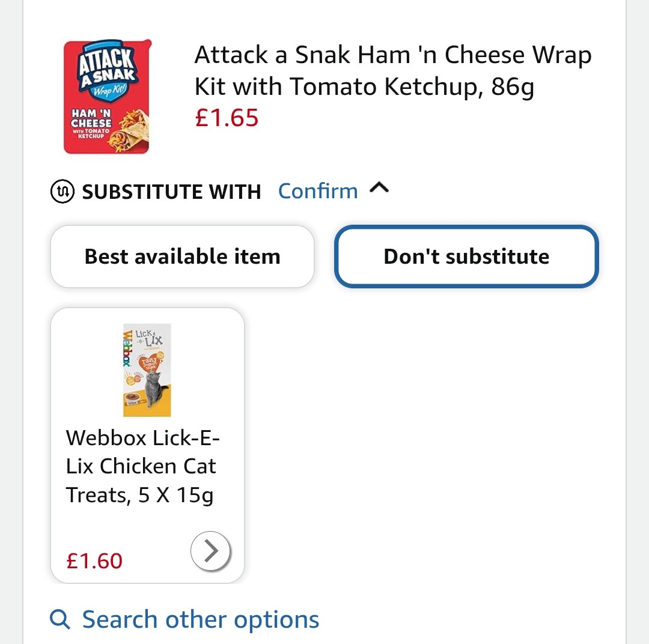Image resolution: width=649 pixels, height=644 pixels.
Task: Click the substitute swap arrows icon
Action: click(62, 192)
